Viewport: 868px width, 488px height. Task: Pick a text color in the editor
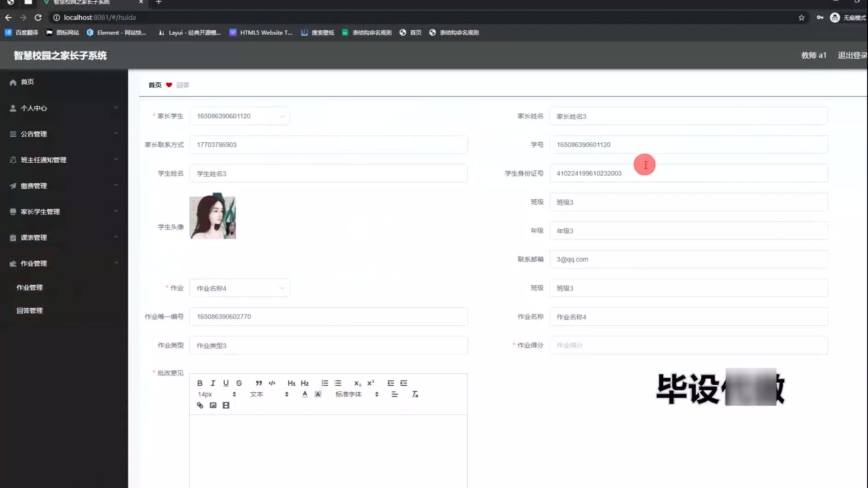tap(305, 394)
